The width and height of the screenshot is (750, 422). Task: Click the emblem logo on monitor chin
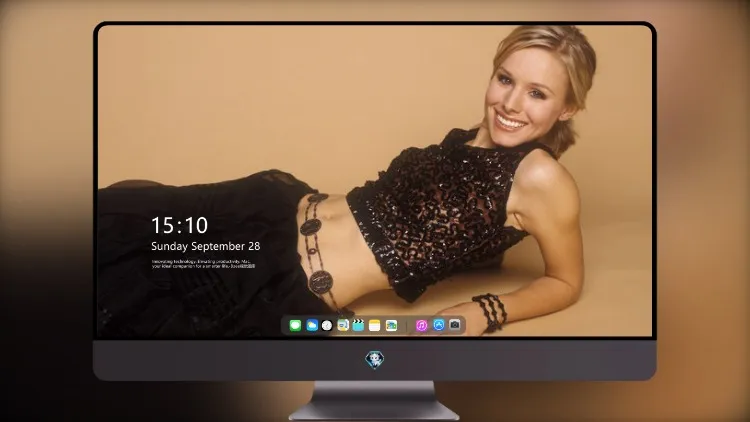pyautogui.click(x=375, y=360)
